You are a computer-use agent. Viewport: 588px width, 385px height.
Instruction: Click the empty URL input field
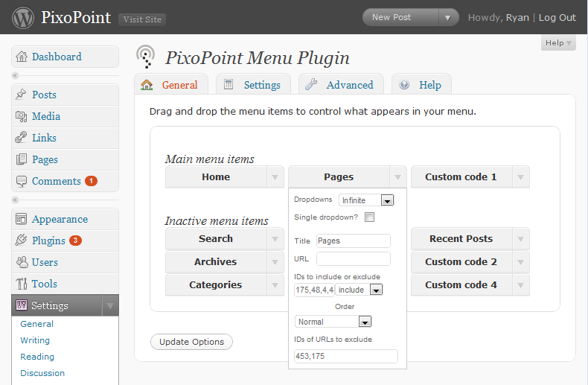point(354,259)
